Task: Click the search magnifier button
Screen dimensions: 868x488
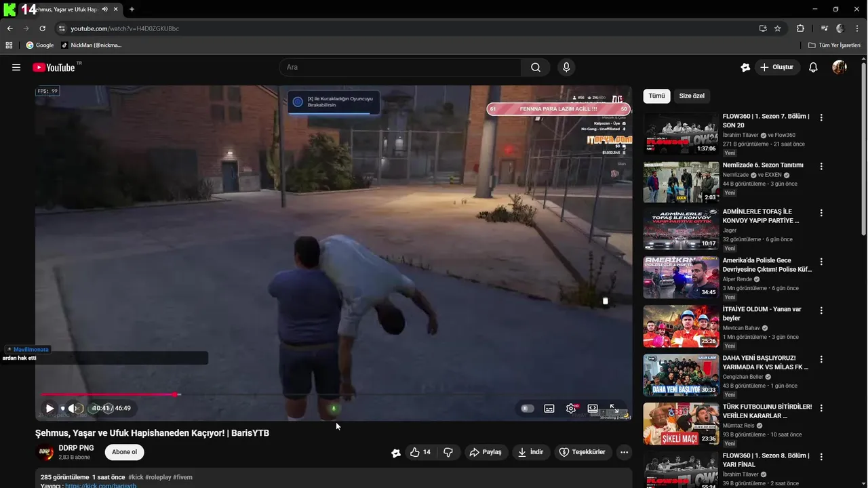Action: 536,67
